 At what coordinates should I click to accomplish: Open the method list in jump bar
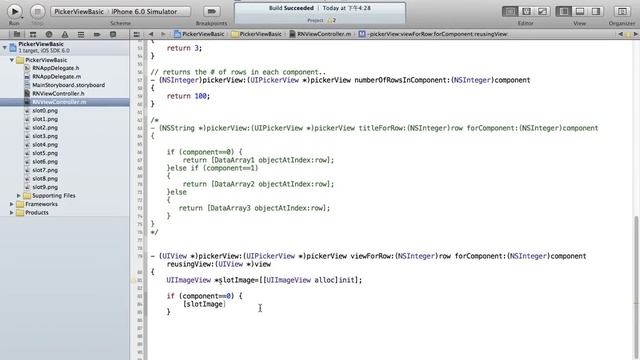coord(433,34)
